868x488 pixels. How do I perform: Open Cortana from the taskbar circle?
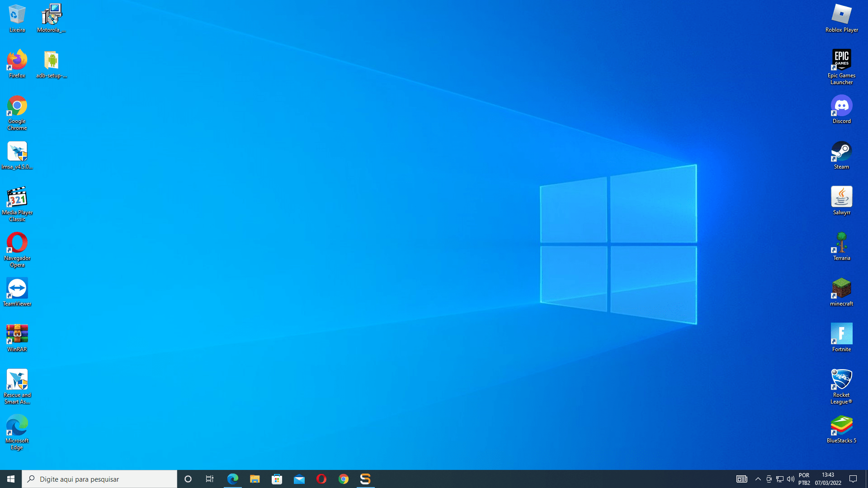click(188, 479)
